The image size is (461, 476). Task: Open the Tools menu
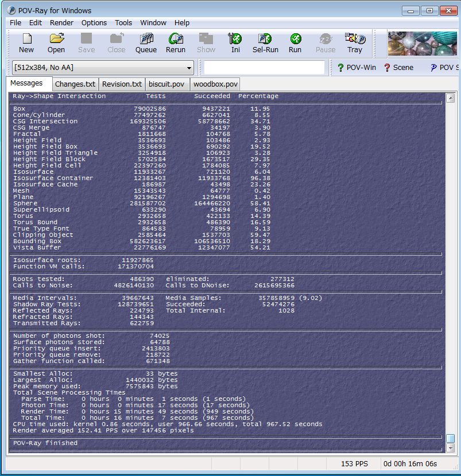pos(123,23)
